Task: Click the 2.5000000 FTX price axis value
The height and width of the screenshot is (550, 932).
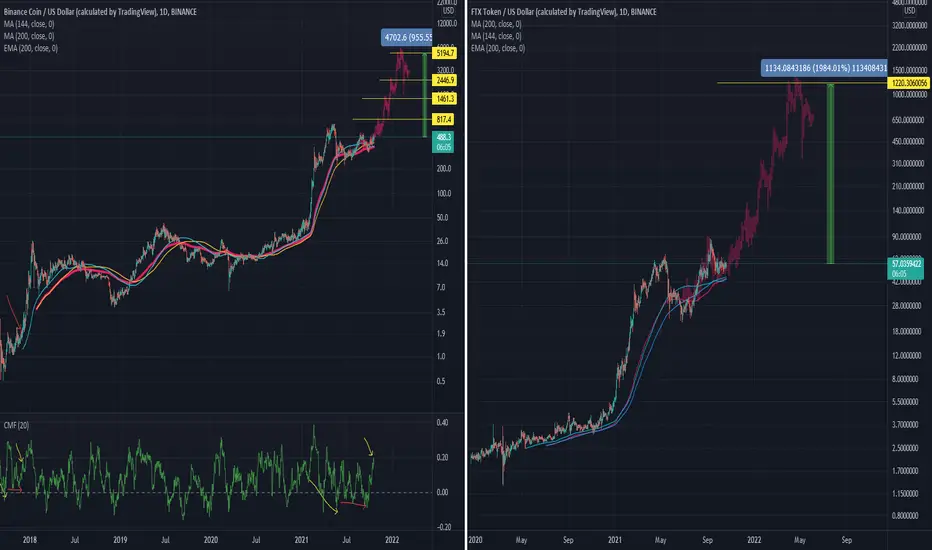Action: pos(906,448)
